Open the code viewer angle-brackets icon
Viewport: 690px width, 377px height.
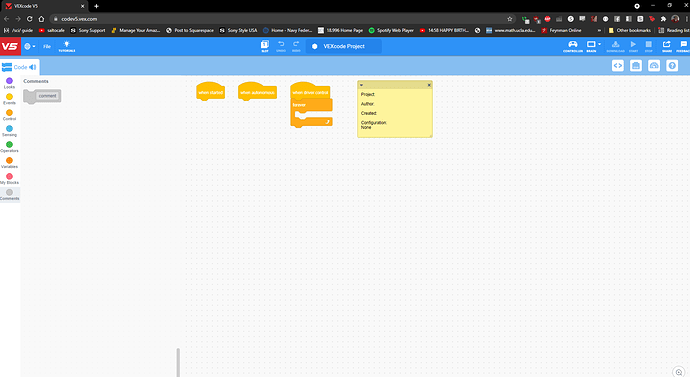(618, 66)
